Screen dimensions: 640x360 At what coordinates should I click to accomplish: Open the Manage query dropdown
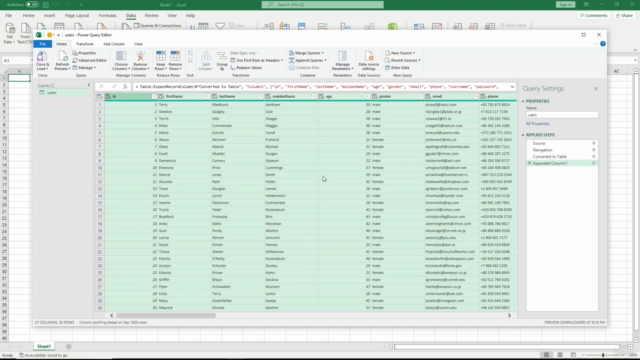(x=95, y=68)
